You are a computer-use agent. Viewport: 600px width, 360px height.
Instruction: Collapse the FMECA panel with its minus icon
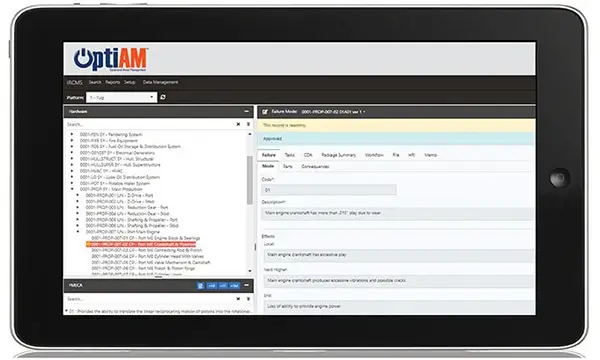pyautogui.click(x=246, y=285)
